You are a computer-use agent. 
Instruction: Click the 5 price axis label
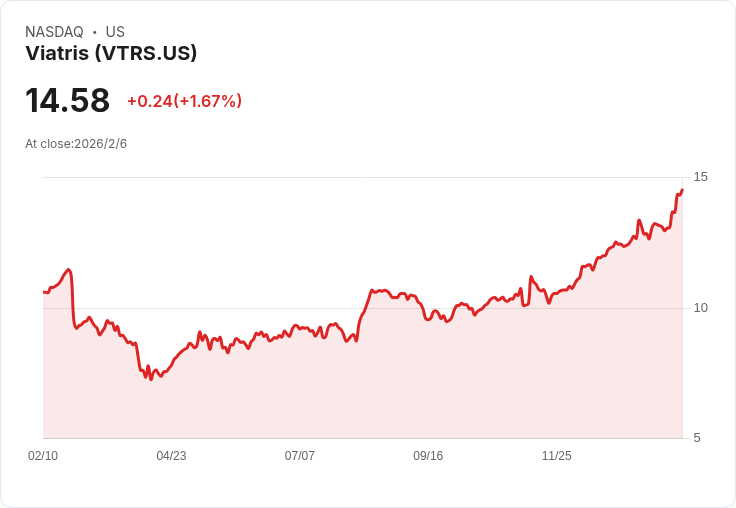(697, 438)
